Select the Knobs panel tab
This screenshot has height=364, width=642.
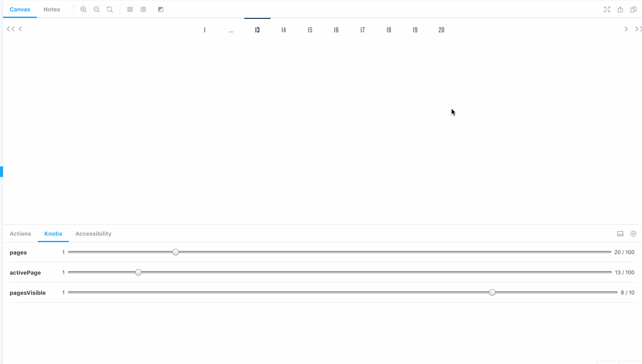[53, 233]
